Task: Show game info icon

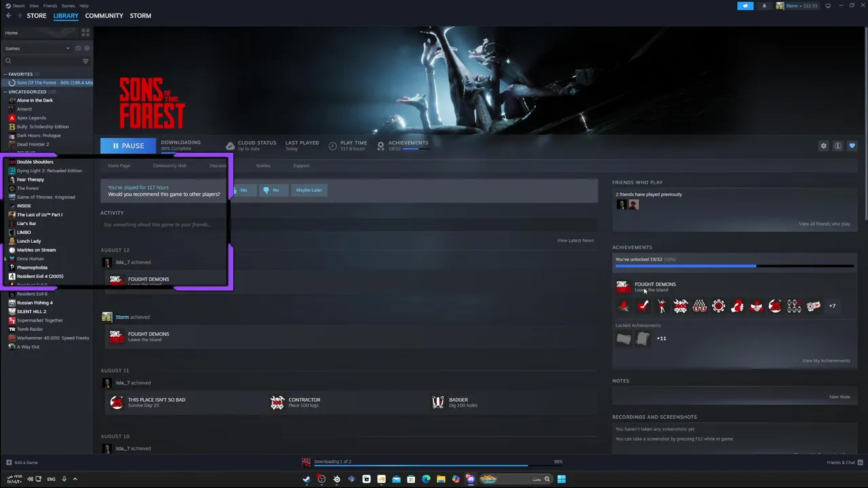Action: (837, 146)
